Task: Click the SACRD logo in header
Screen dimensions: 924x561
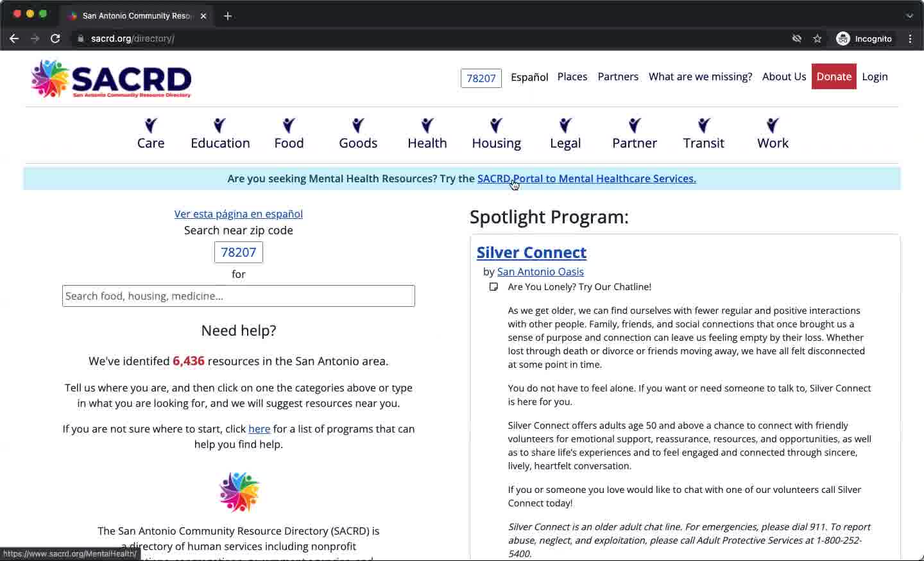Action: (111, 79)
